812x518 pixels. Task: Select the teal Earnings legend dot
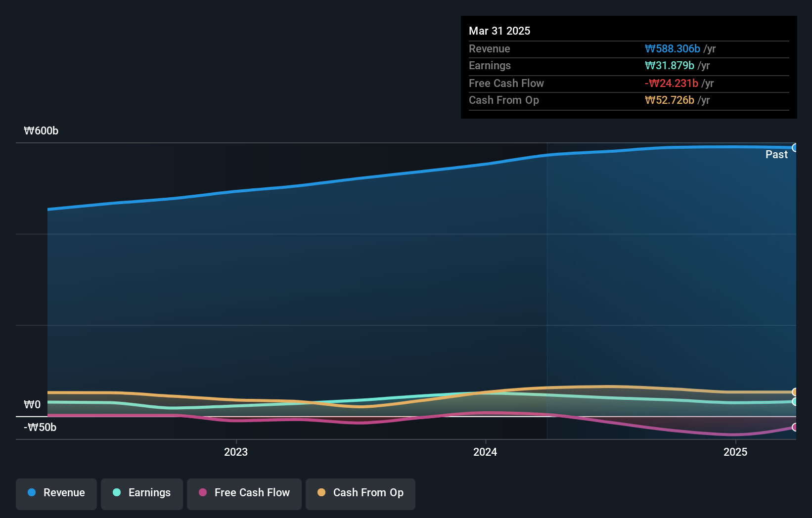pos(116,493)
